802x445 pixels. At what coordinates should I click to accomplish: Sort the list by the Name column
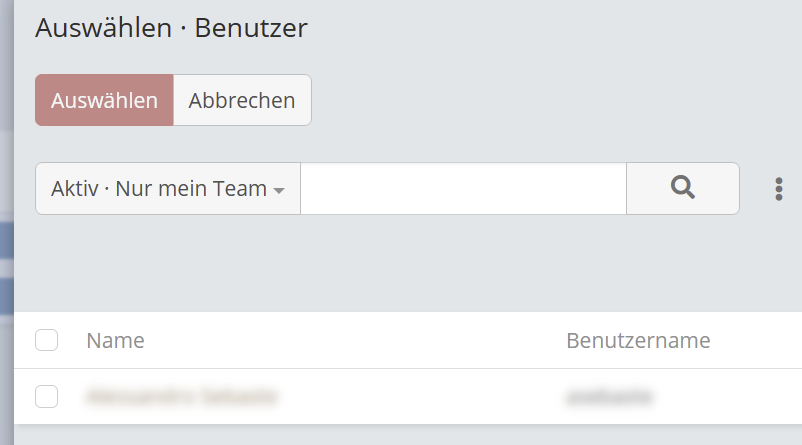116,340
